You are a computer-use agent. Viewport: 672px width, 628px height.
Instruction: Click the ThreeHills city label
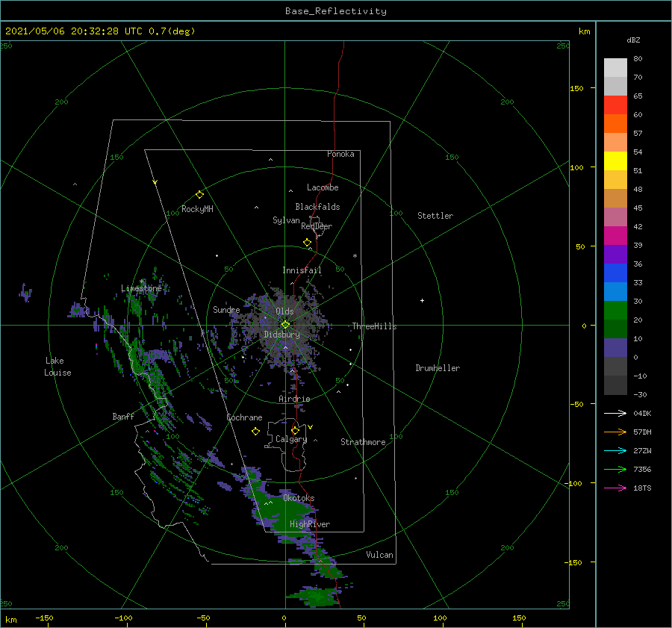[x=374, y=326]
